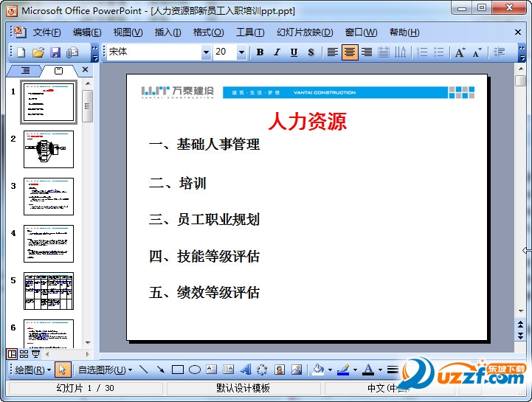Open the 格式(O) menu
The height and width of the screenshot is (402, 532).
[208, 32]
